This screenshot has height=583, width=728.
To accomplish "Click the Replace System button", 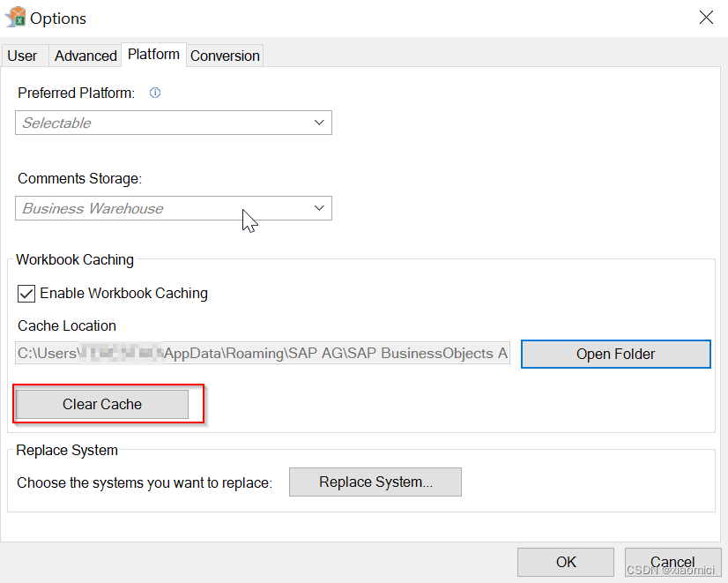I will tap(375, 482).
